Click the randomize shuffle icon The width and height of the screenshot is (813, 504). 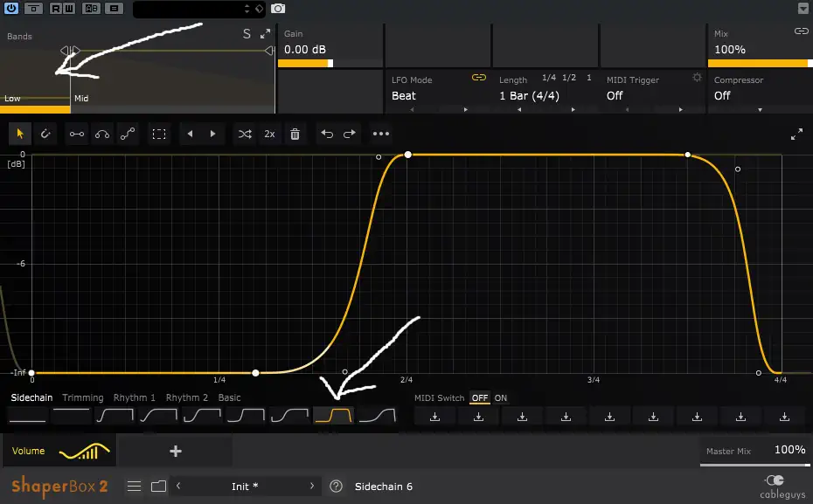pos(245,135)
